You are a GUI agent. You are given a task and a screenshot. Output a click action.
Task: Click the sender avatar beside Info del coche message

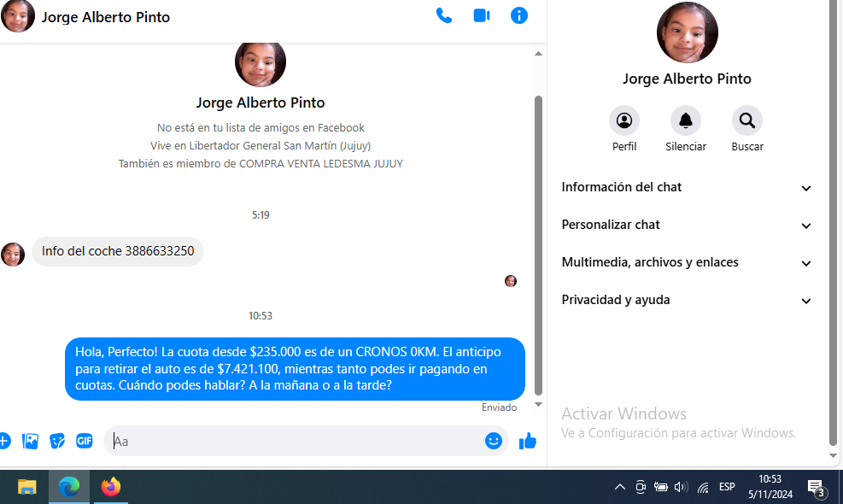click(x=13, y=255)
